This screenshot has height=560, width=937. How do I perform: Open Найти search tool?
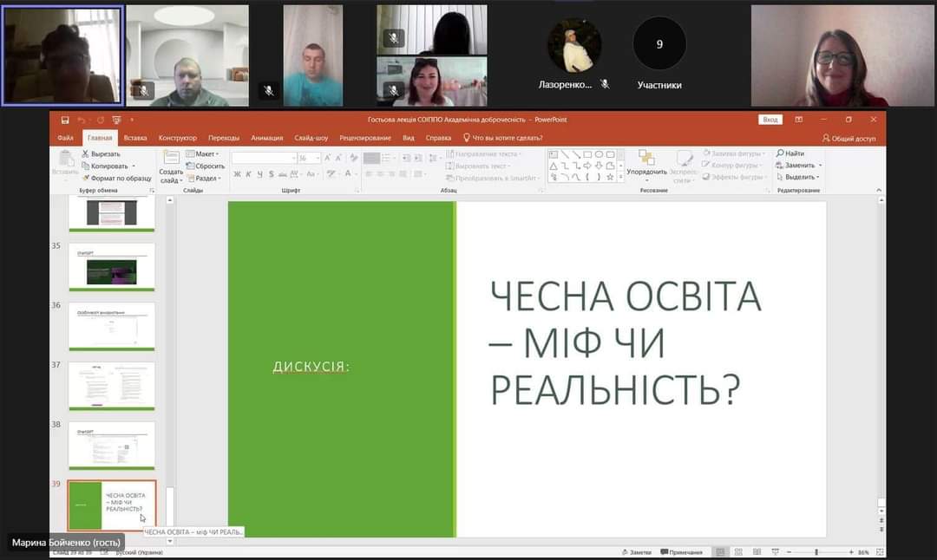(790, 153)
